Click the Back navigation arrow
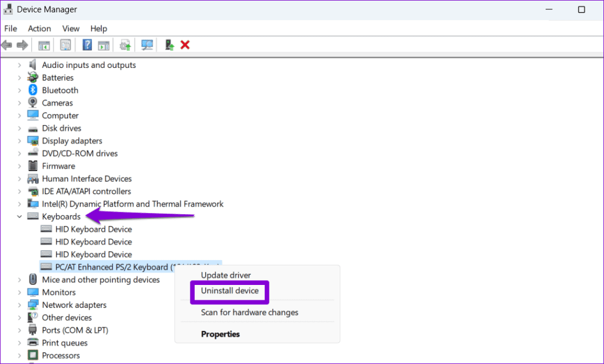604x364 pixels. pos(6,44)
